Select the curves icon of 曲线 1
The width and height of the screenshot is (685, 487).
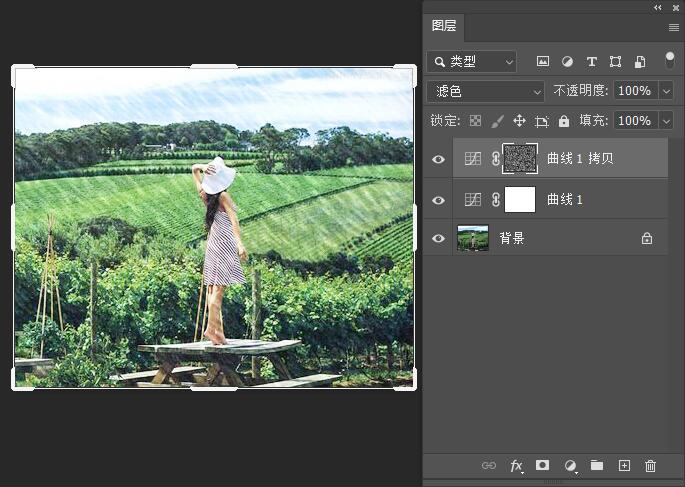[x=473, y=200]
